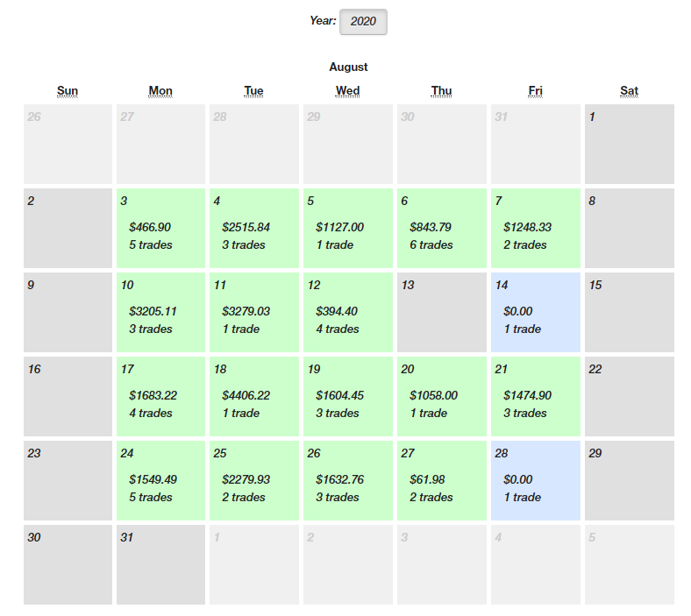Select August 6 showing 6 trades
691x616 pixels.
click(x=441, y=228)
